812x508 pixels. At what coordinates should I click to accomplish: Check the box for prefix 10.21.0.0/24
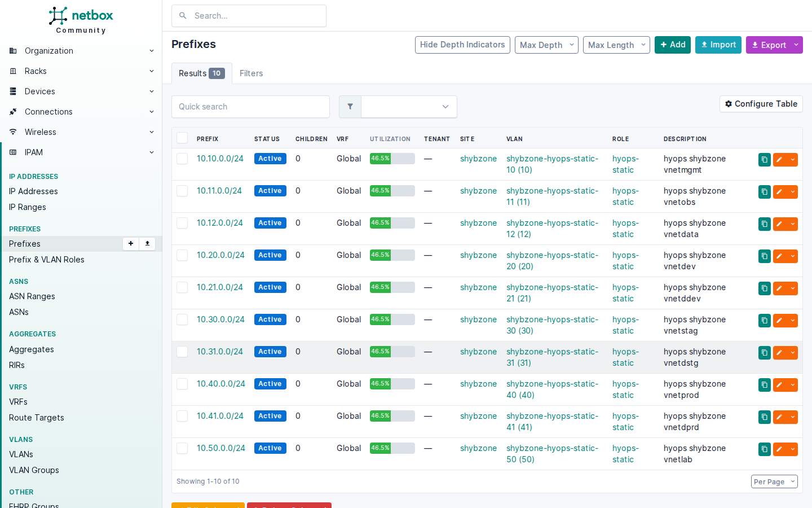pos(182,287)
